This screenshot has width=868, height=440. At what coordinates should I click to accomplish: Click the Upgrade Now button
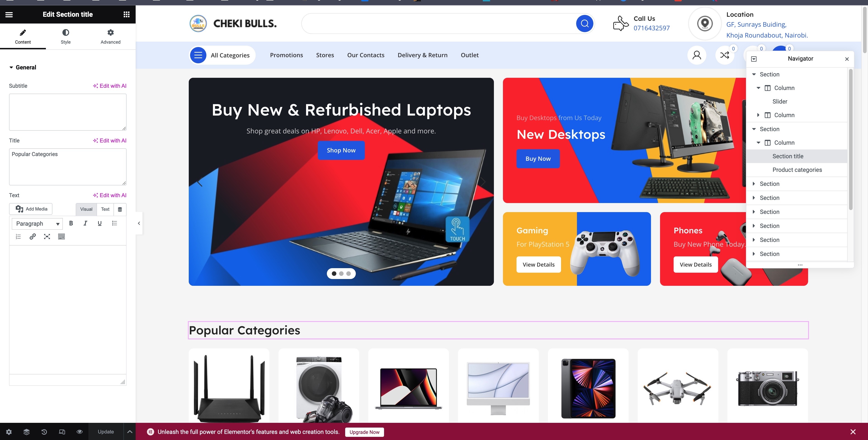click(364, 432)
